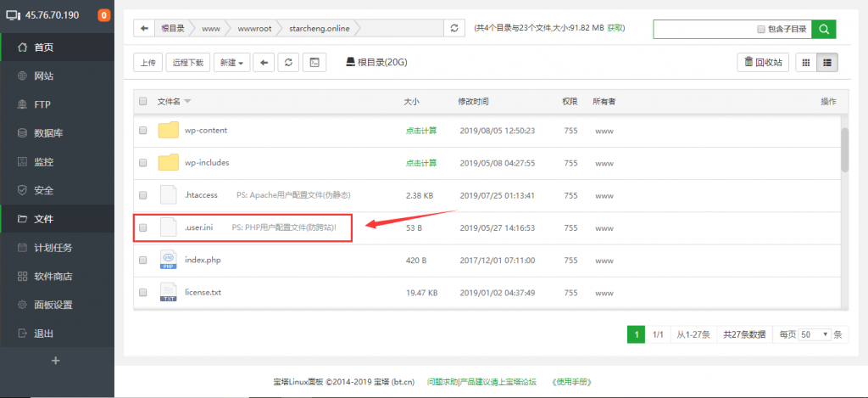Click the license.txt TXT file icon

(169, 292)
